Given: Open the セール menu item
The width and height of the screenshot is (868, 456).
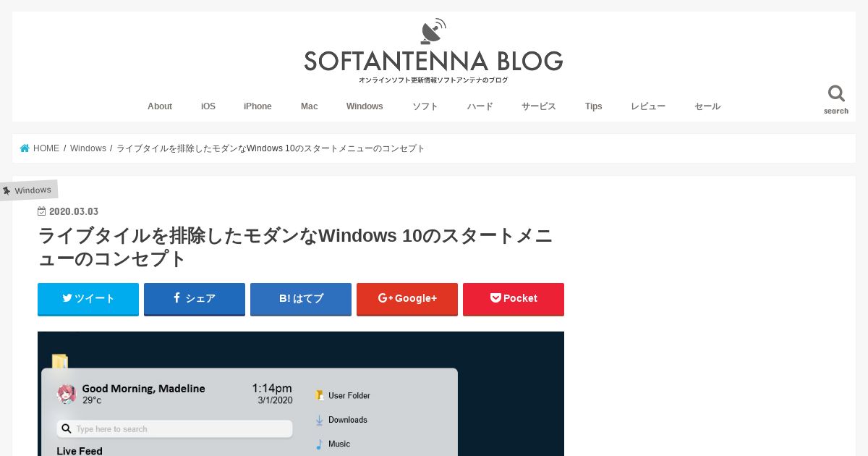Looking at the screenshot, I should 707,106.
